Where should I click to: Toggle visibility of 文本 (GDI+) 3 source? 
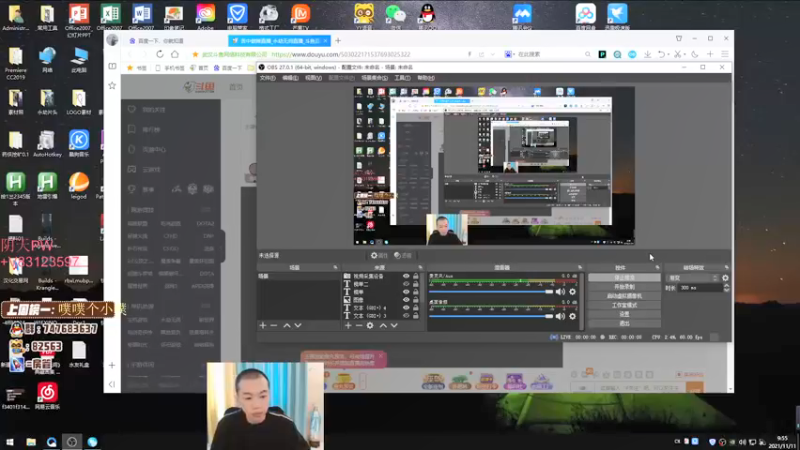pyautogui.click(x=406, y=316)
